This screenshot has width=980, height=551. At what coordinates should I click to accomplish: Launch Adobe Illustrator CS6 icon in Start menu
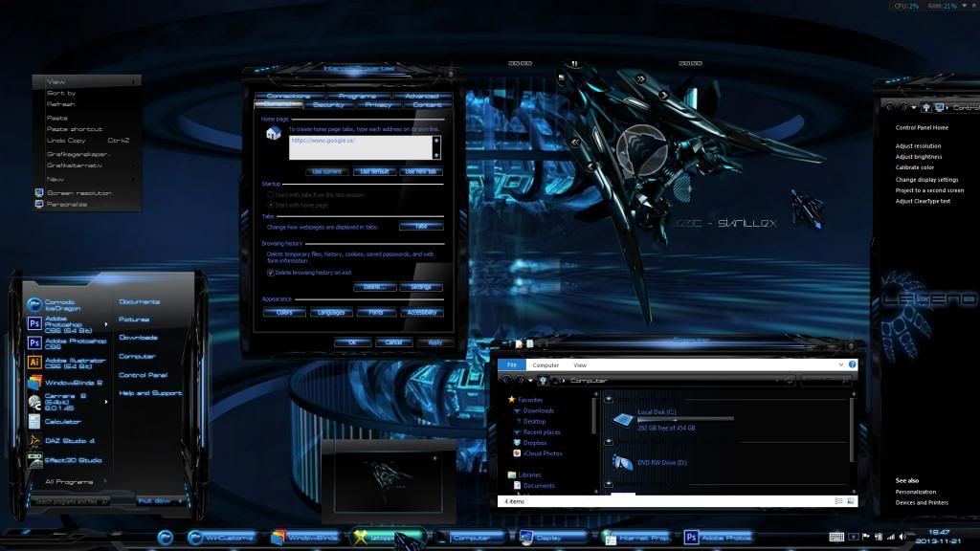[x=34, y=363]
